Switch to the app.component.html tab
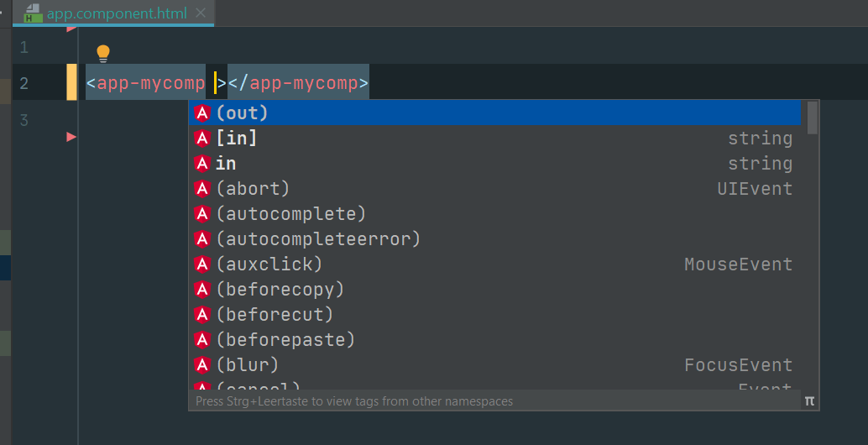The width and height of the screenshot is (868, 445). [x=118, y=13]
